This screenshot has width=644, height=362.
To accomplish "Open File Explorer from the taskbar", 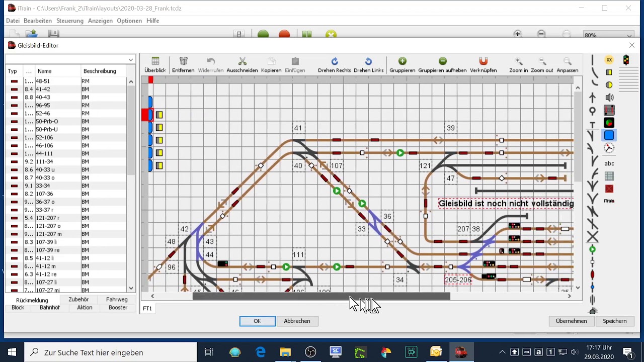I will pyautogui.click(x=285, y=352).
